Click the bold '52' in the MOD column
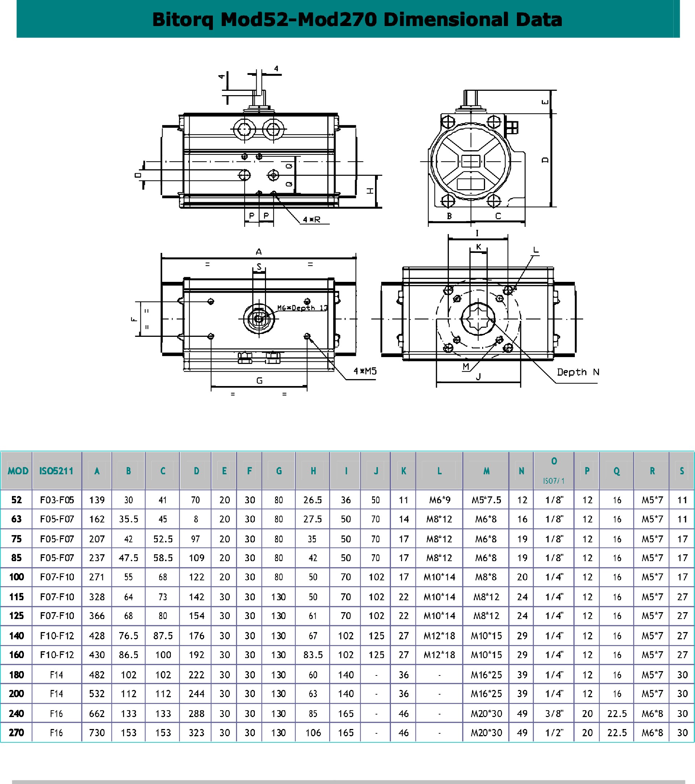The width and height of the screenshot is (695, 784). click(x=17, y=500)
